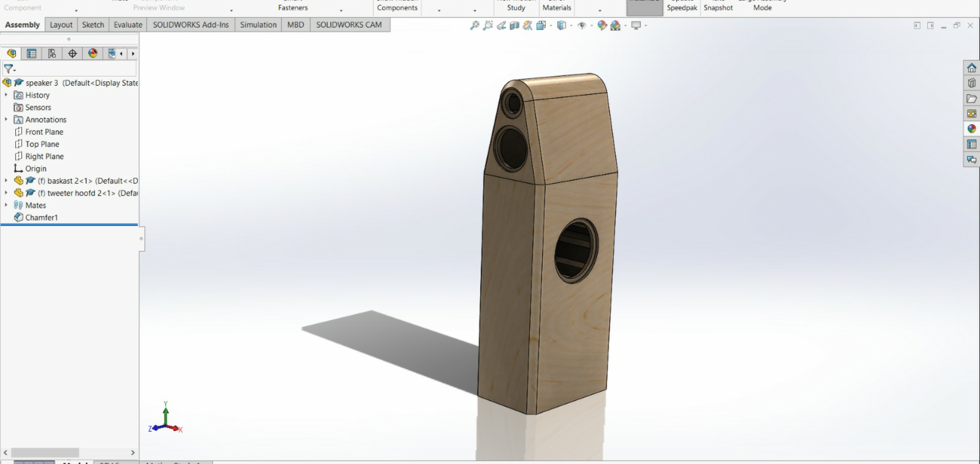980x464 pixels.
Task: Open the DisplayManager color ball tab
Action: pos(93,53)
